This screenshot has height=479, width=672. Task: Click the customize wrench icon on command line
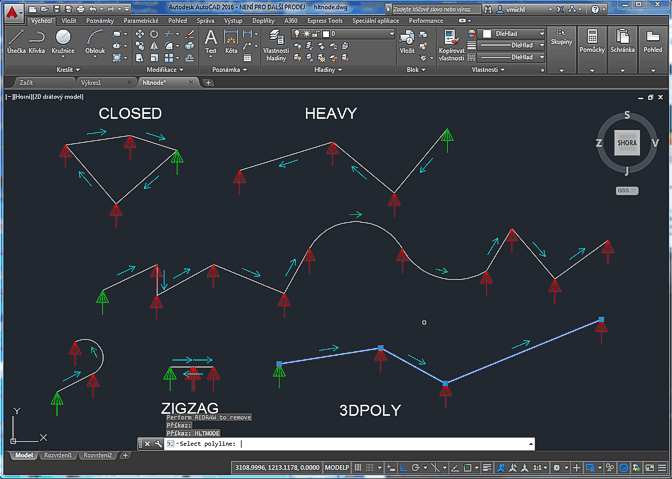pyautogui.click(x=158, y=444)
